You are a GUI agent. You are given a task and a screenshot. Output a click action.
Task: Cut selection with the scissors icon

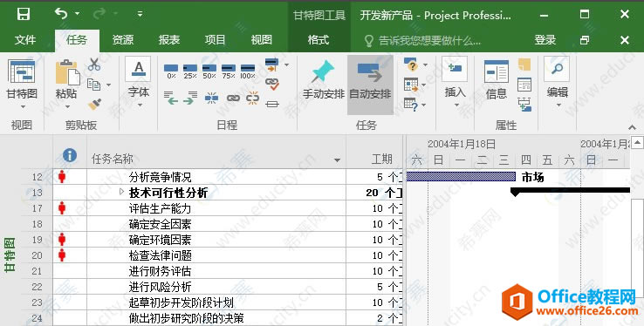pos(94,65)
